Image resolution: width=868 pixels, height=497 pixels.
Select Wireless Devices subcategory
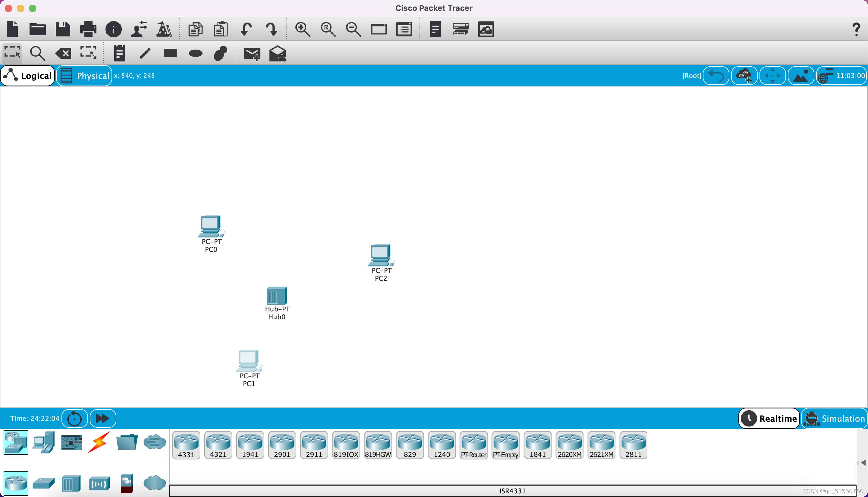(x=99, y=483)
